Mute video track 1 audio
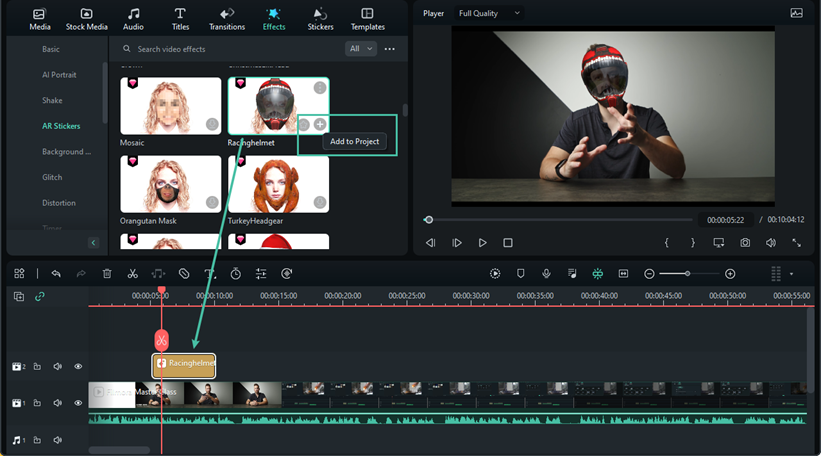This screenshot has width=821, height=456. click(x=58, y=403)
